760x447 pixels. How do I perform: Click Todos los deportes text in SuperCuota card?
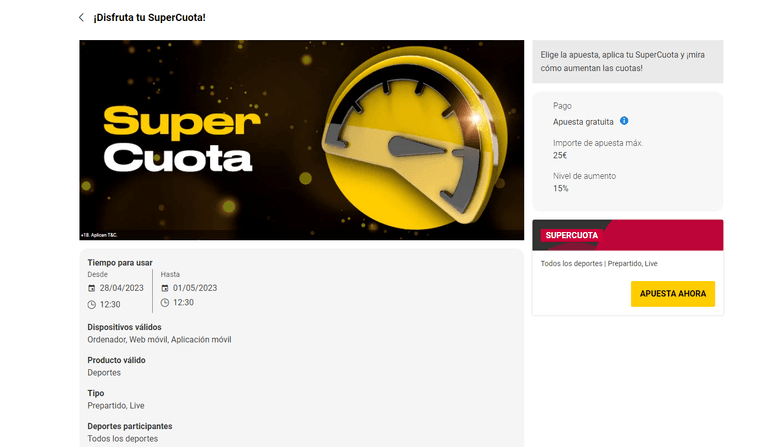pos(572,264)
